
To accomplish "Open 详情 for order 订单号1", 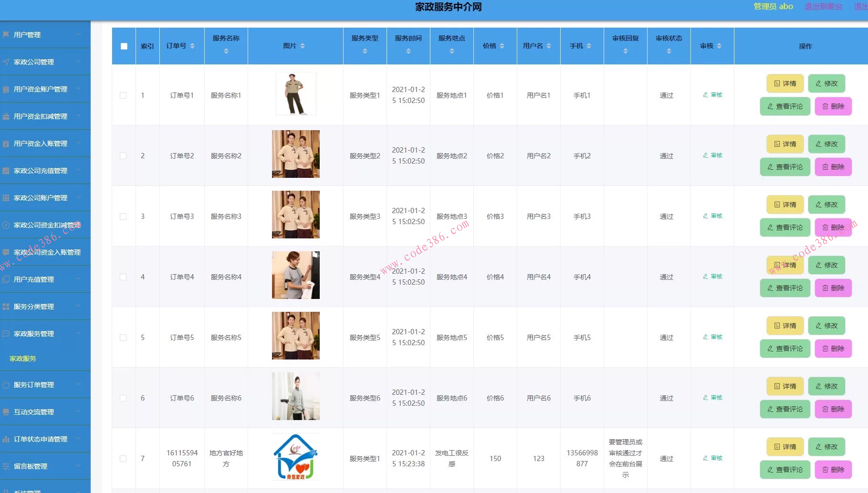I will [x=785, y=83].
